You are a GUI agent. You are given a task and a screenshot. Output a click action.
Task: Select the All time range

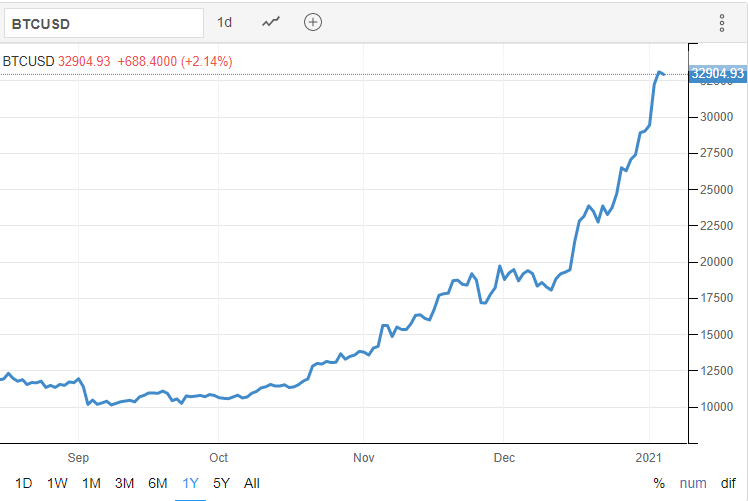(252, 483)
